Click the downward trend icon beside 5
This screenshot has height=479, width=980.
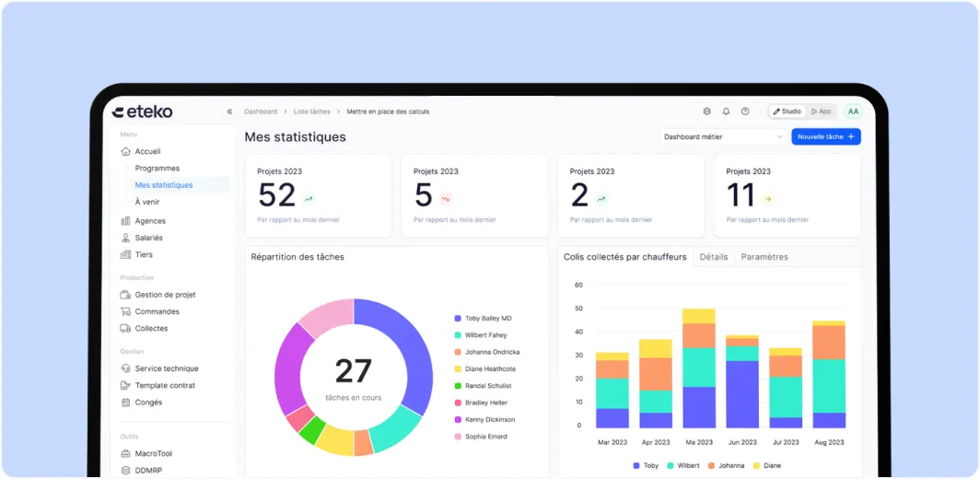click(446, 200)
